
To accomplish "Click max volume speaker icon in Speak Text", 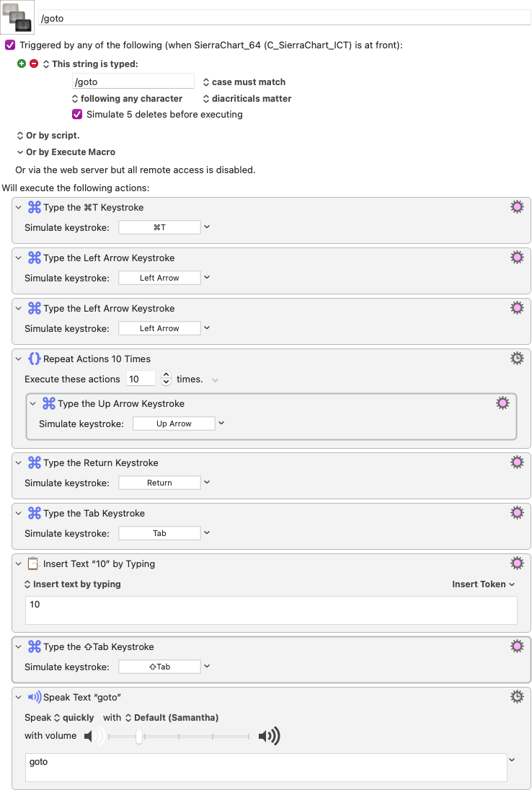I will coord(269,737).
